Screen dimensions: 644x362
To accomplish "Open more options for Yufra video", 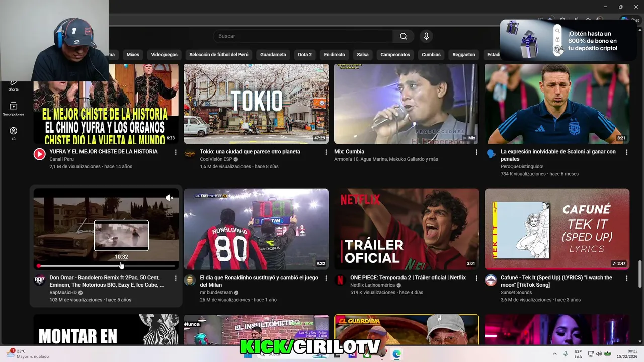I will [x=176, y=152].
